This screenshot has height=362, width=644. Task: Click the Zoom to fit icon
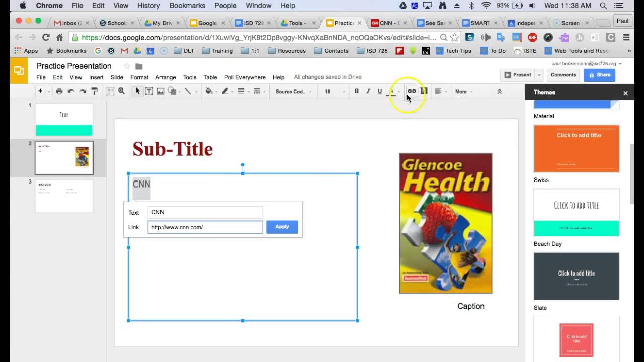[111, 92]
